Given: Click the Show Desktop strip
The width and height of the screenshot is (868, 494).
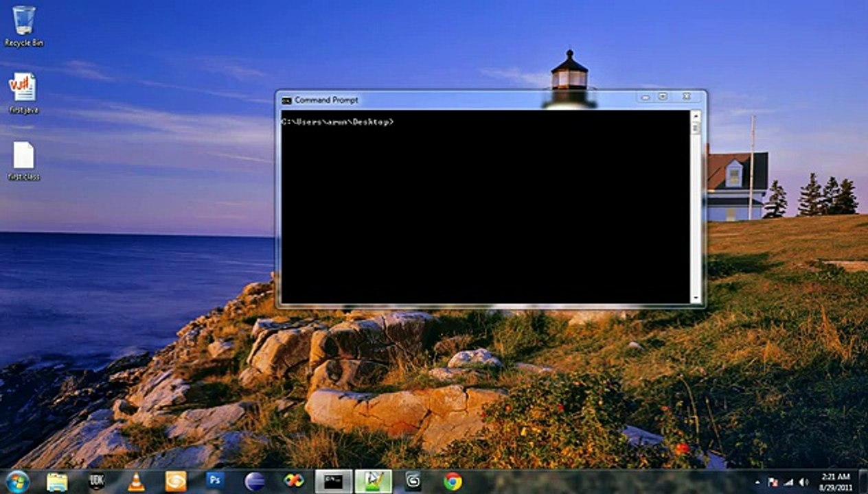Looking at the screenshot, I should click(x=864, y=482).
